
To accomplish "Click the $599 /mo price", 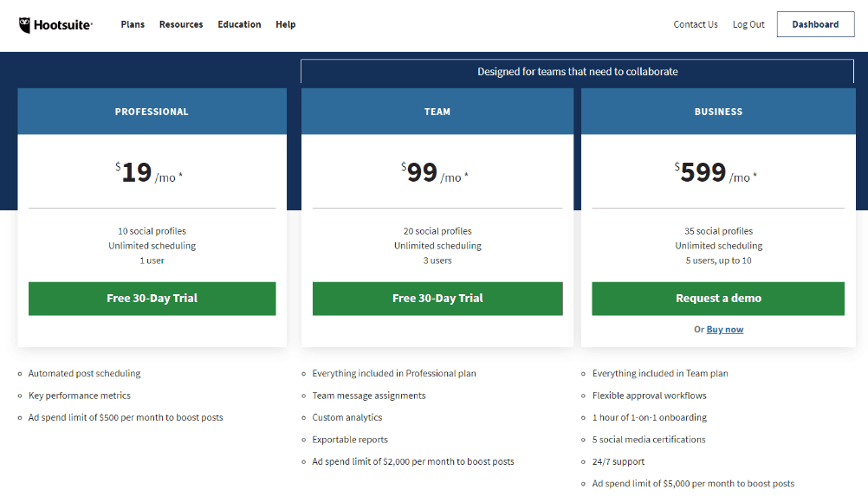I will (716, 172).
